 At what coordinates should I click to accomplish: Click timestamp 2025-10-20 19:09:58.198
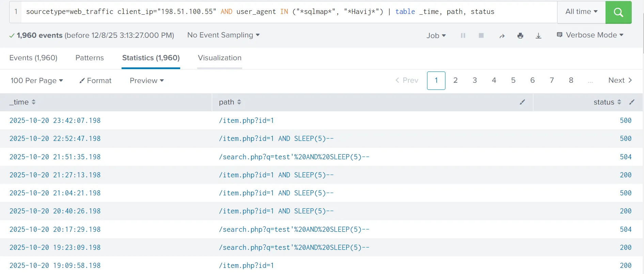tap(55, 265)
